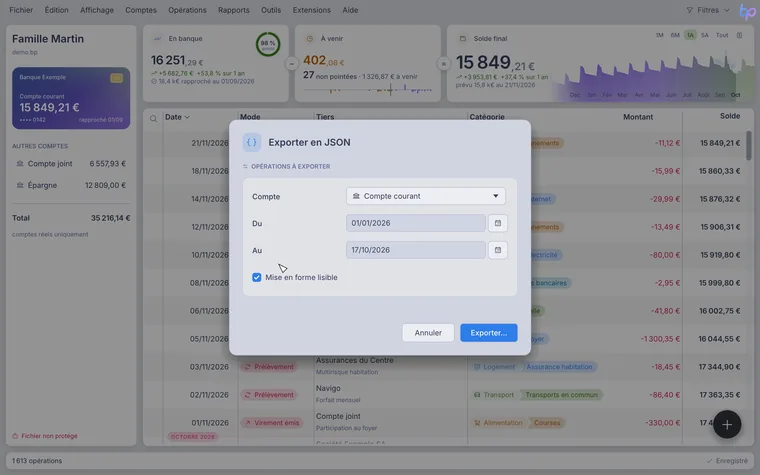Click the bank icon inside Compte dropdown

[356, 196]
